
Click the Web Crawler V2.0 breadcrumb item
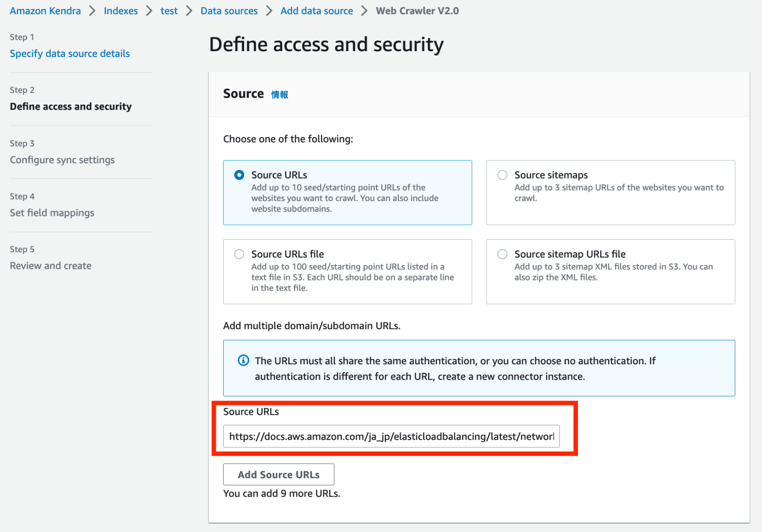417,10
